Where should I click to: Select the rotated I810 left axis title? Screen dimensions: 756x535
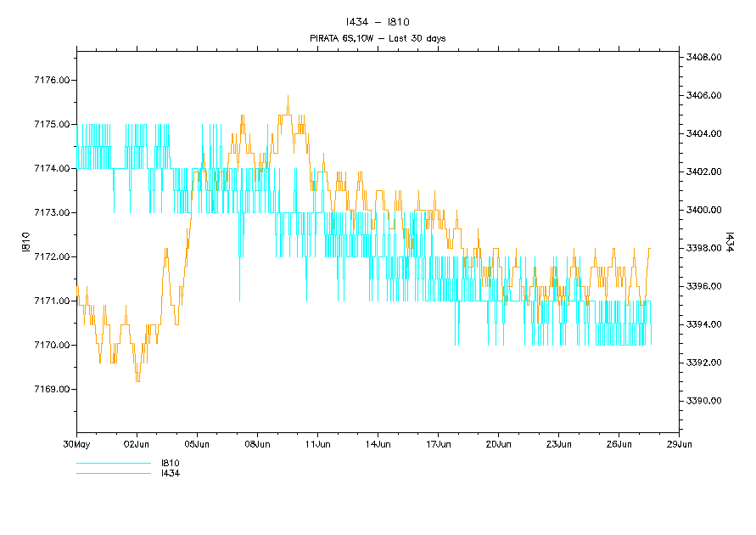(x=25, y=242)
